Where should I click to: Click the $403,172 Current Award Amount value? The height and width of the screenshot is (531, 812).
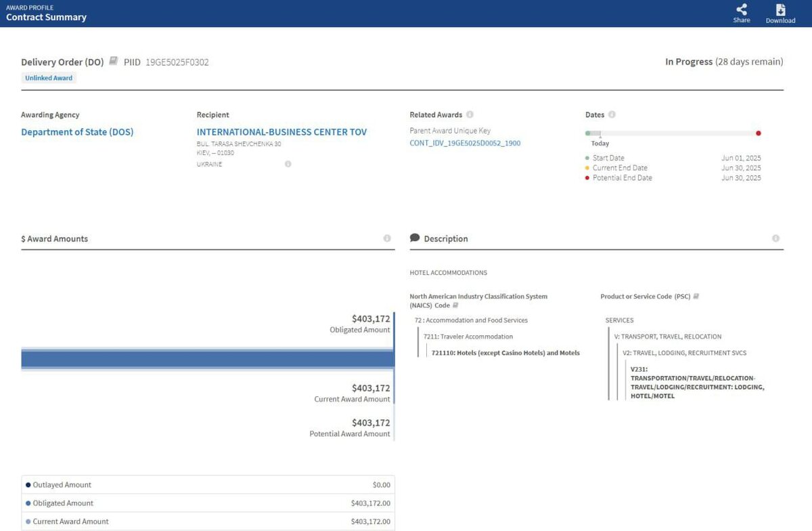(371, 388)
